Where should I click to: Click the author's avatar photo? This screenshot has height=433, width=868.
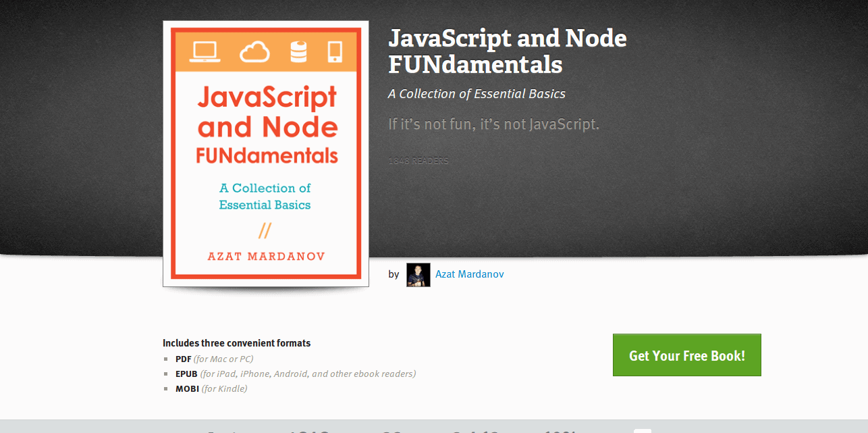tap(418, 275)
